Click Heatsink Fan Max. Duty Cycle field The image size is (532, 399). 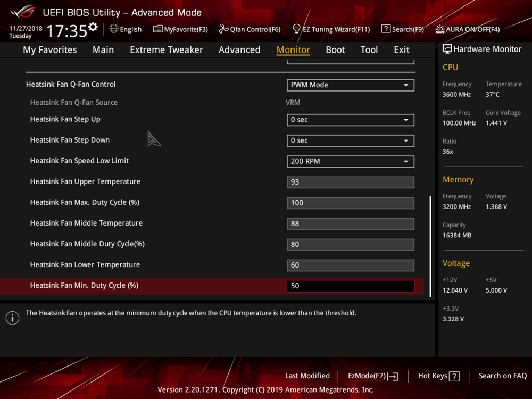(x=351, y=203)
